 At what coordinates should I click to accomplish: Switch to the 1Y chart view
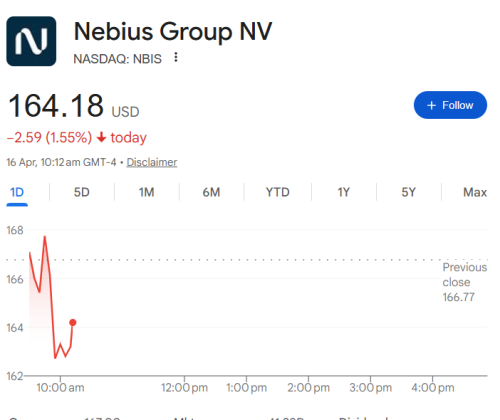[344, 192]
